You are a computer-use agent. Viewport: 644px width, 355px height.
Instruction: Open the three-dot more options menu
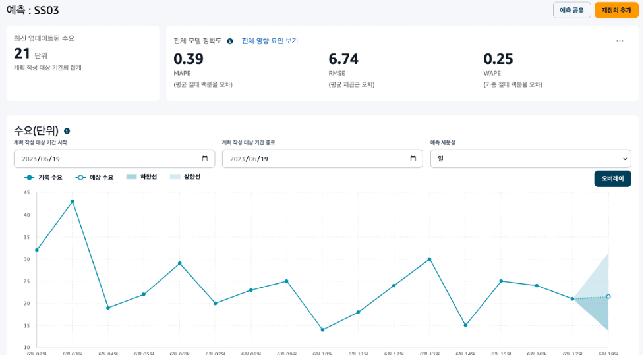tap(619, 41)
